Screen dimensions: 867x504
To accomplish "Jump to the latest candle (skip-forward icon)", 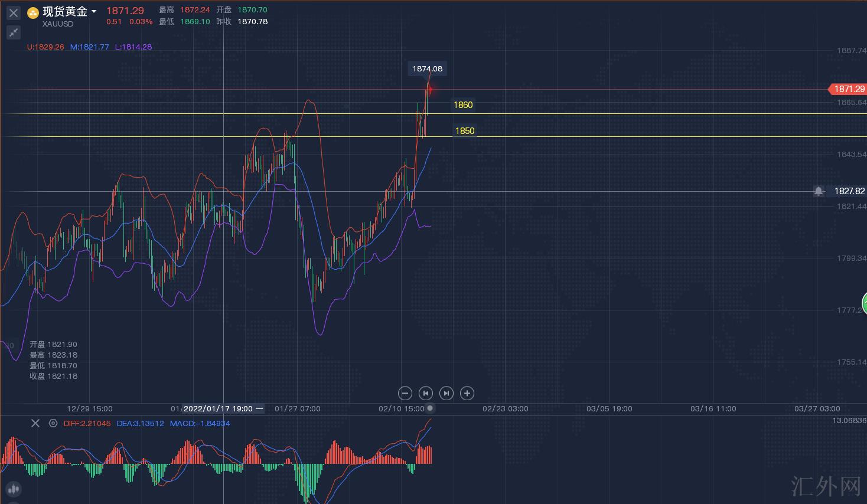I will (446, 393).
